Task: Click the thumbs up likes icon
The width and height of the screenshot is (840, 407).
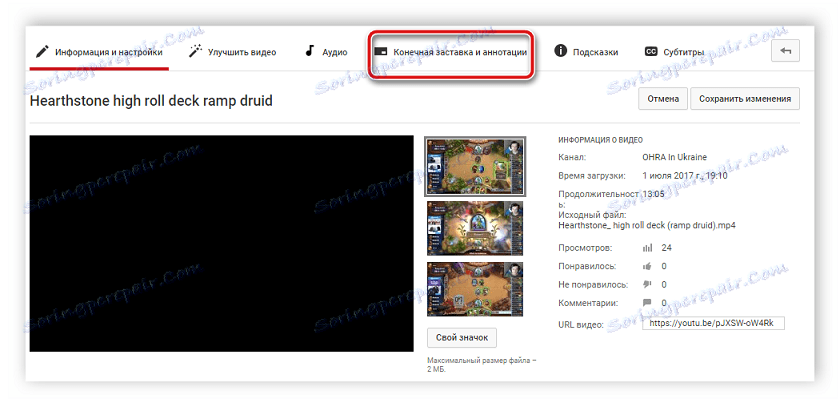Action: point(647,266)
